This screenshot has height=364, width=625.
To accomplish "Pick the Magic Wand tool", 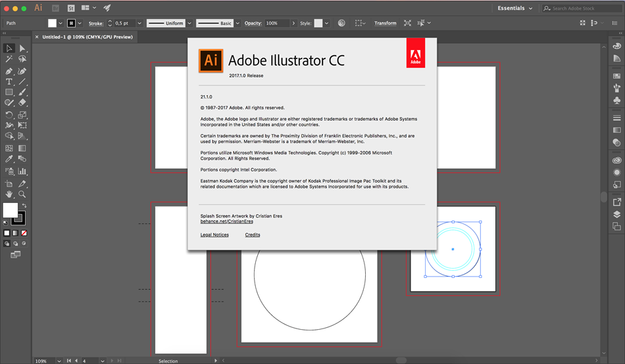I will tap(9, 59).
